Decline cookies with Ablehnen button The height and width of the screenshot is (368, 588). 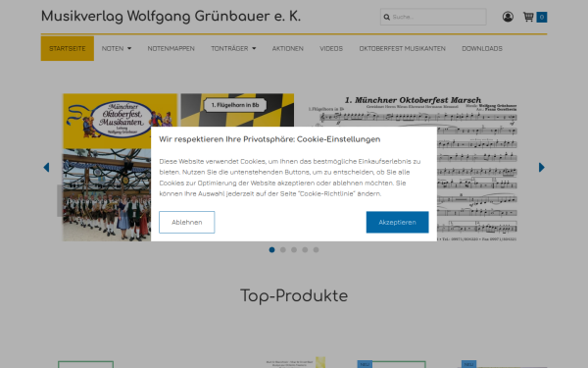[187, 222]
